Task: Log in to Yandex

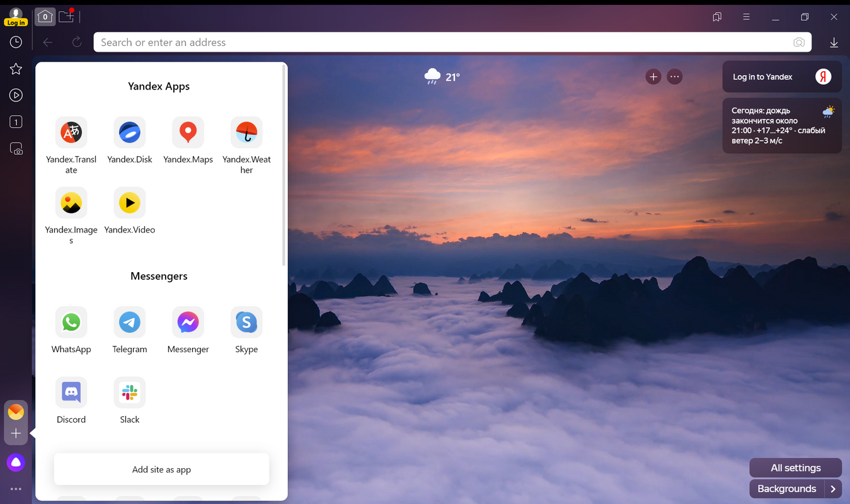Action: click(x=781, y=77)
